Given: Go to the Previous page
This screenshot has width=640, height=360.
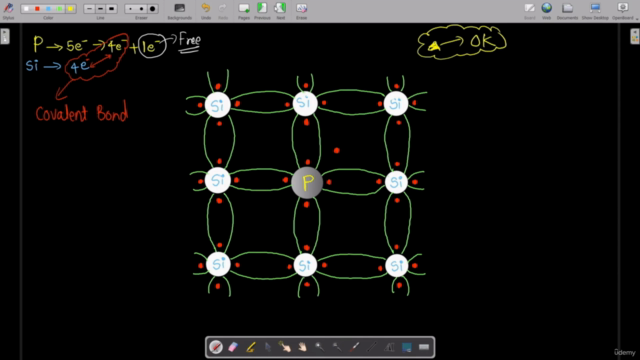Looking at the screenshot, I should click(262, 11).
